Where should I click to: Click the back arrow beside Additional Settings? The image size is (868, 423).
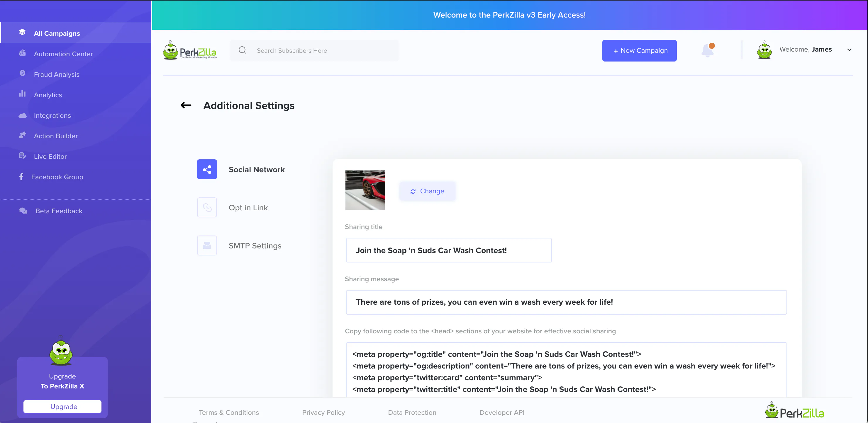pos(186,105)
